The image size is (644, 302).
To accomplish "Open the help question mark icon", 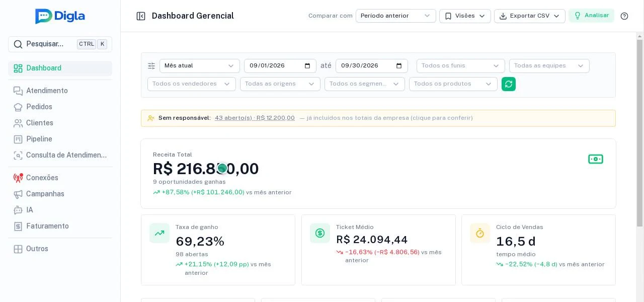I will click(x=624, y=16).
